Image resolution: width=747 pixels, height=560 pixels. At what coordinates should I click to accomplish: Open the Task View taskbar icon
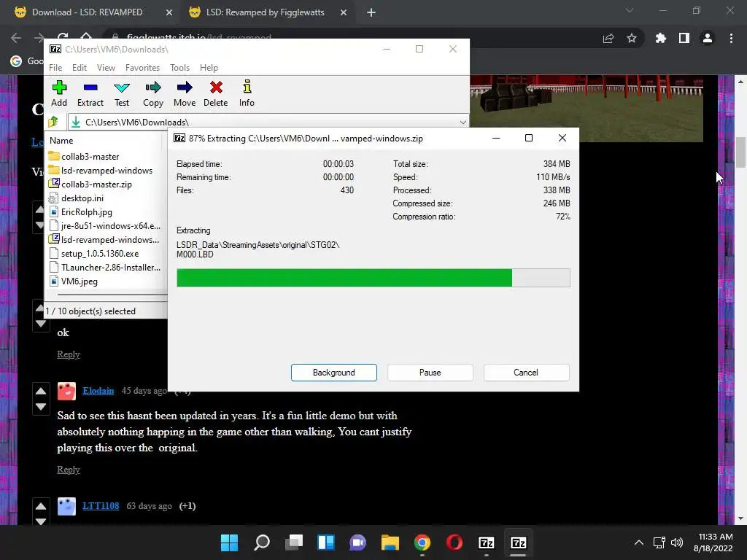click(x=293, y=542)
